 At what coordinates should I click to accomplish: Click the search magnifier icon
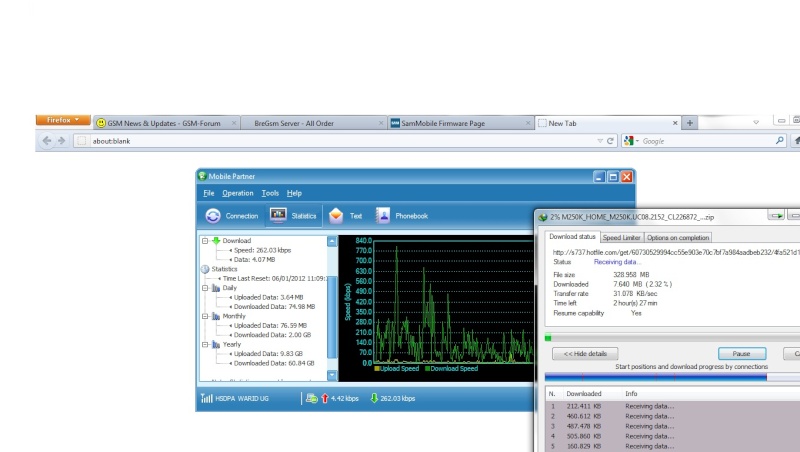coord(780,140)
